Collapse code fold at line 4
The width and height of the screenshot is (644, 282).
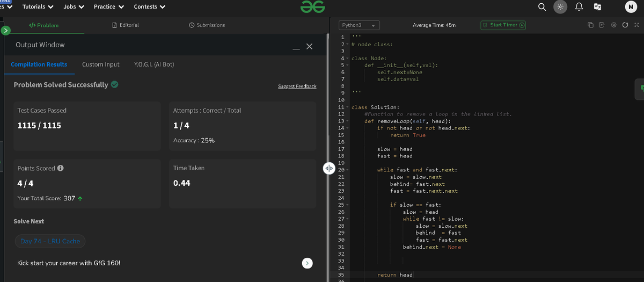coord(347,58)
